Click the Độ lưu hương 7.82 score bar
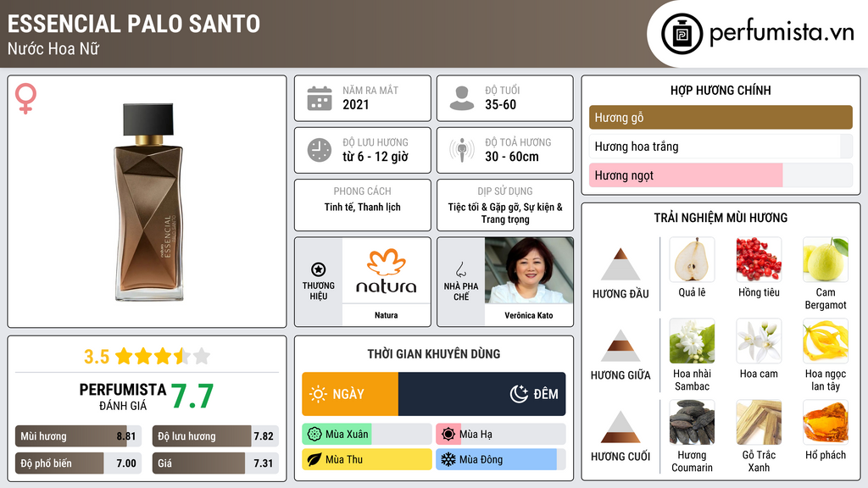The height and width of the screenshot is (488, 868). [215, 436]
